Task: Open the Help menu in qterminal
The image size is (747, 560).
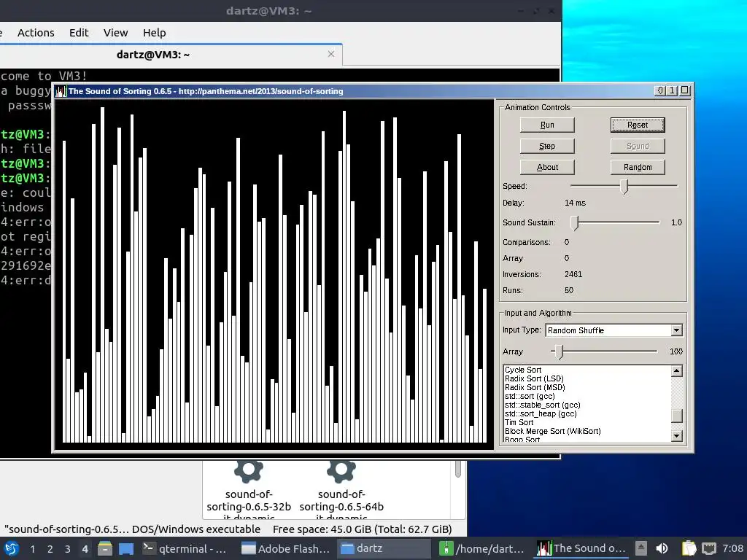Action: point(155,33)
